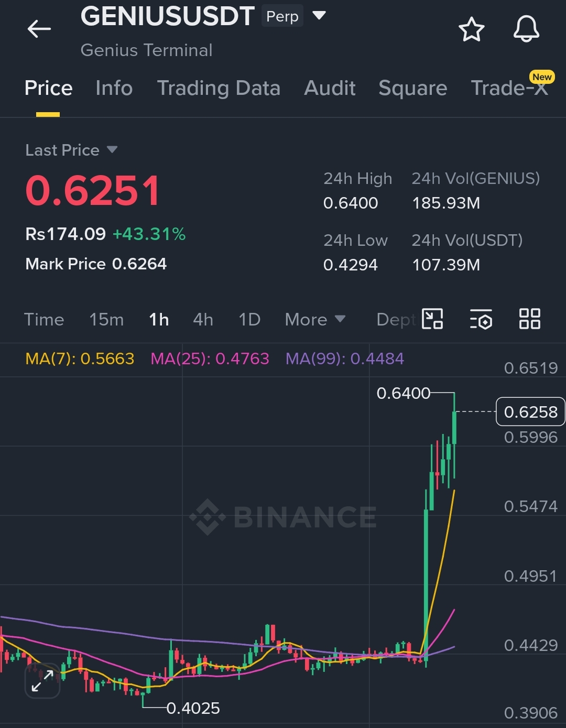
Task: Tap the 24h High value 0.6400
Action: 351,203
